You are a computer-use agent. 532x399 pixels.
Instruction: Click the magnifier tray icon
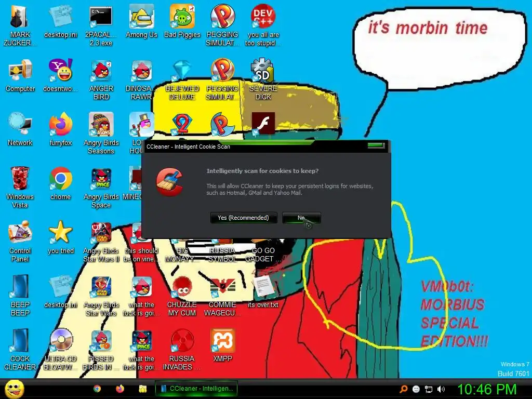(x=403, y=389)
